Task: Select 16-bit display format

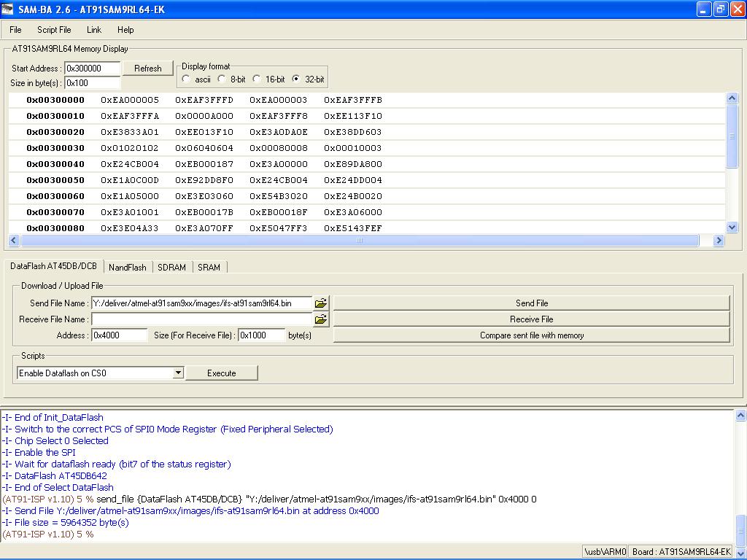Action: point(257,79)
